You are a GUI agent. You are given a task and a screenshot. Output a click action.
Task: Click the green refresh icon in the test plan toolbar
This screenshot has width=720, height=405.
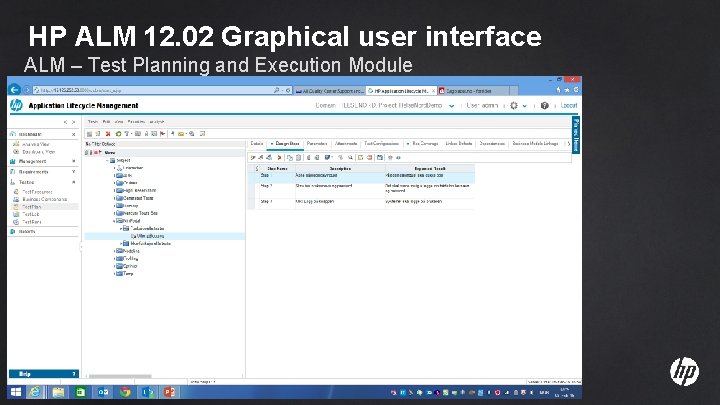point(118,134)
